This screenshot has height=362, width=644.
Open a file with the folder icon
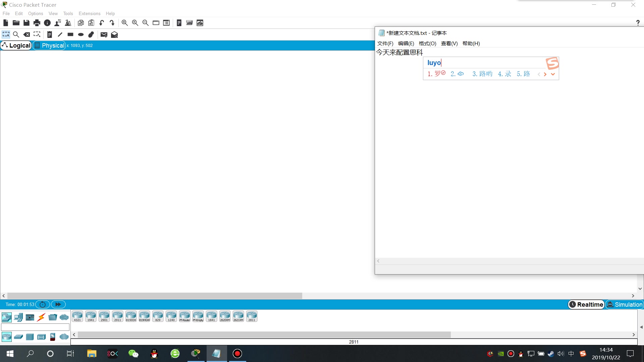(x=16, y=23)
